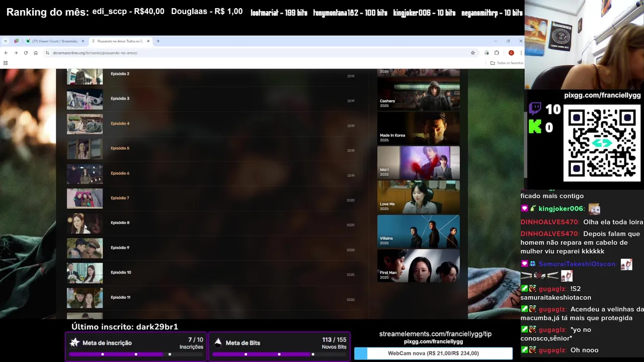The image size is (644, 362).
Task: Open the Episódio 9 link
Action: click(120, 248)
